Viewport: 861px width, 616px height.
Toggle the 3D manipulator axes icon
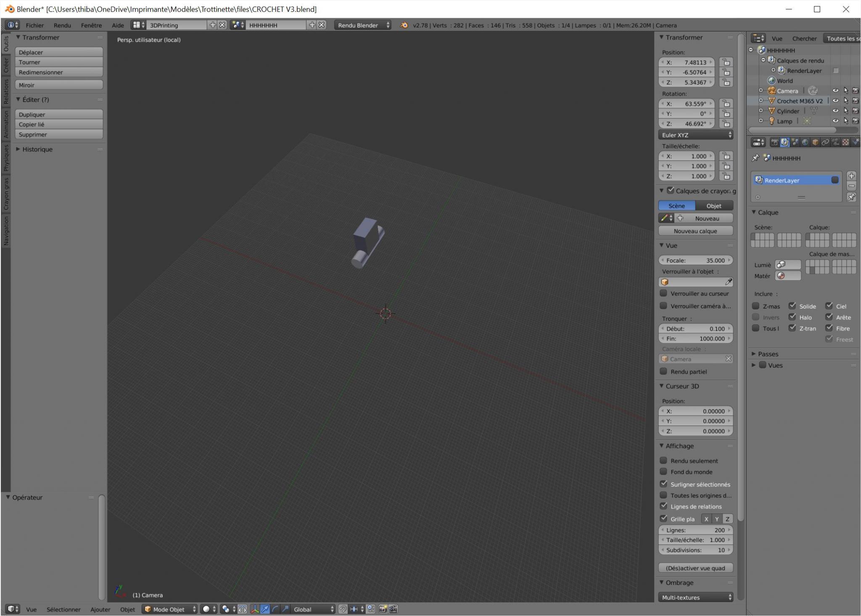point(255,609)
